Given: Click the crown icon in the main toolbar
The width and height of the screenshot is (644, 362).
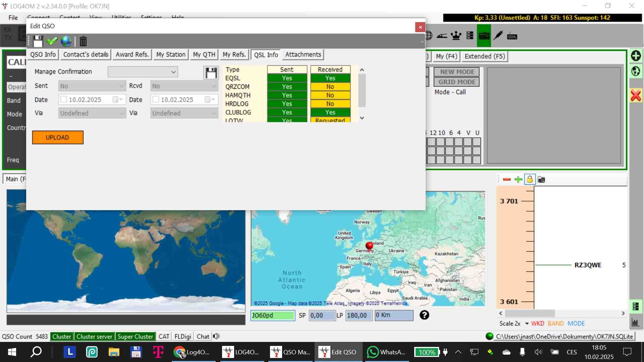Looking at the screenshot, I should pyautogui.click(x=456, y=36).
